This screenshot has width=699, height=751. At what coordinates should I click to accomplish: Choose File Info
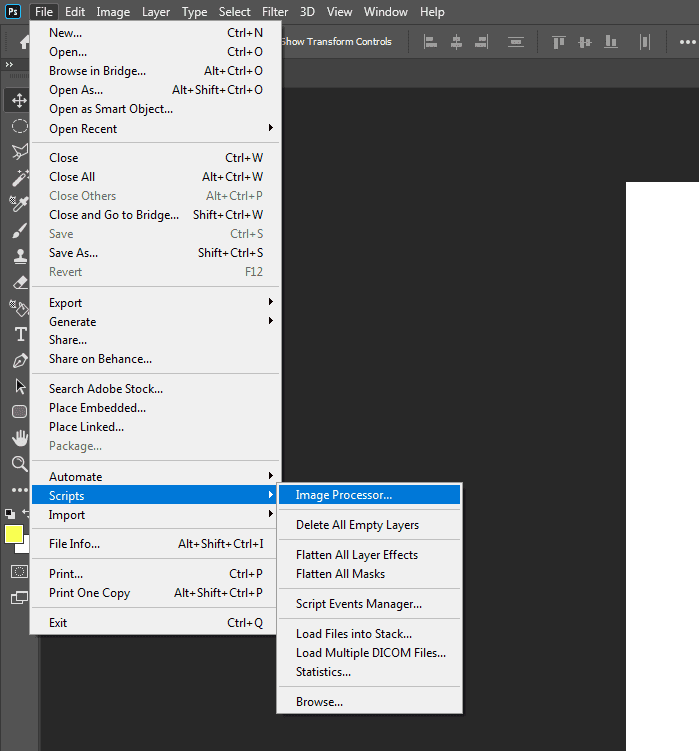(155, 544)
